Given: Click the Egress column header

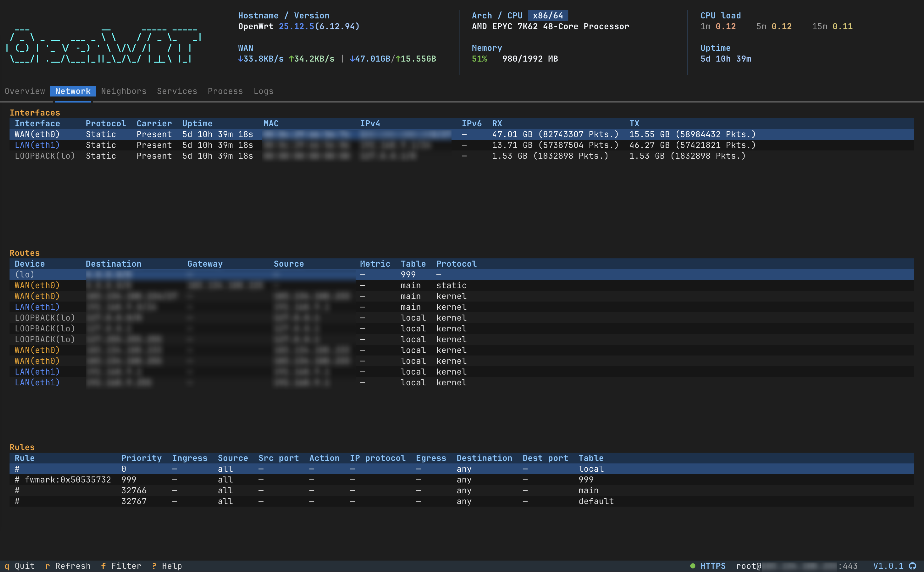Looking at the screenshot, I should tap(431, 458).
